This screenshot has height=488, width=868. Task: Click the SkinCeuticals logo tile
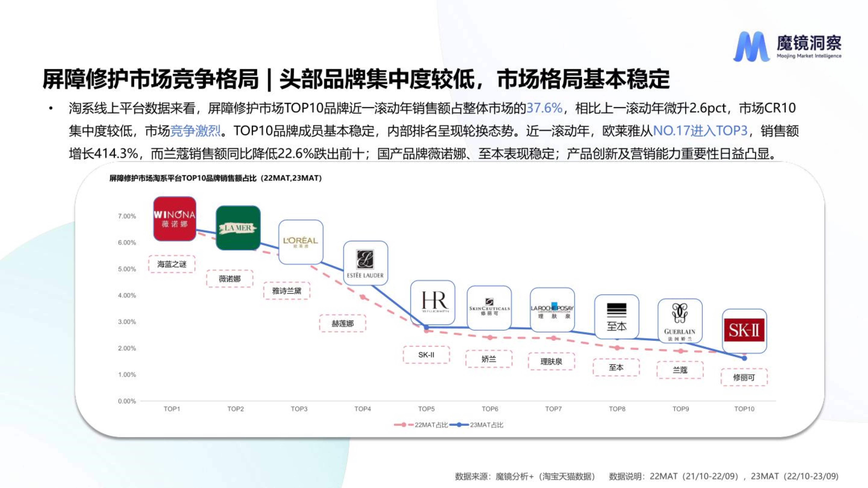[x=489, y=308]
